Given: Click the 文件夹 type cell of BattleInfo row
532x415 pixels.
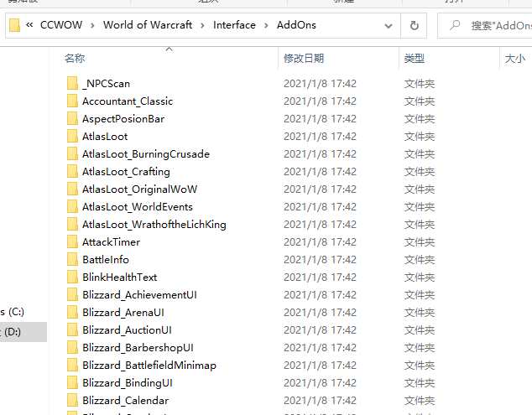Looking at the screenshot, I should 420,260.
